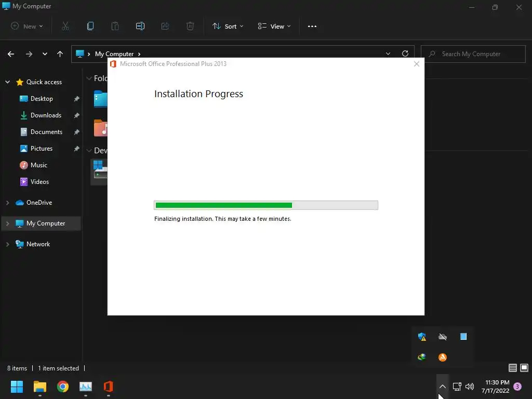Click the Music folder thumbnail behind dialog
The height and width of the screenshot is (399, 532).
tap(100, 128)
